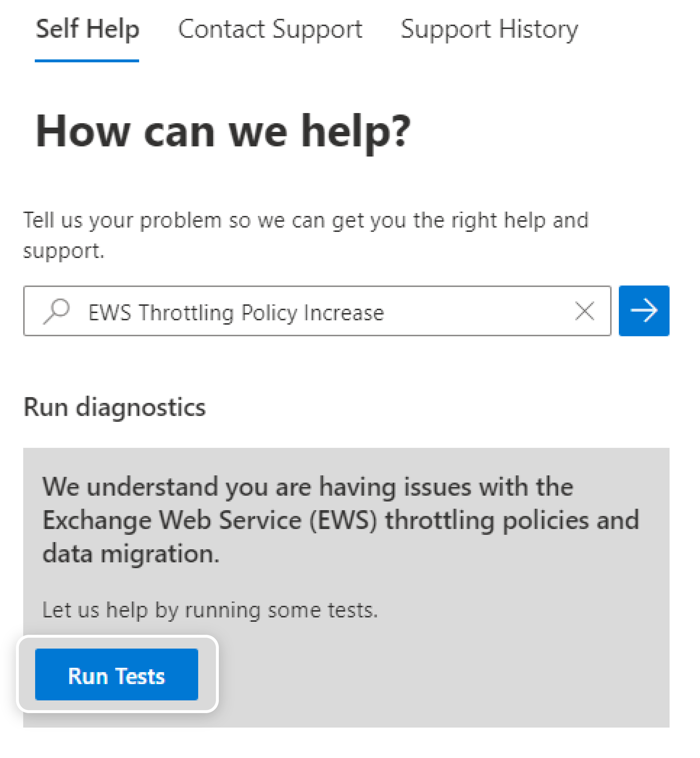Activate the blue arrow to search again
Viewport: 700px width, 758px height.
pos(643,311)
